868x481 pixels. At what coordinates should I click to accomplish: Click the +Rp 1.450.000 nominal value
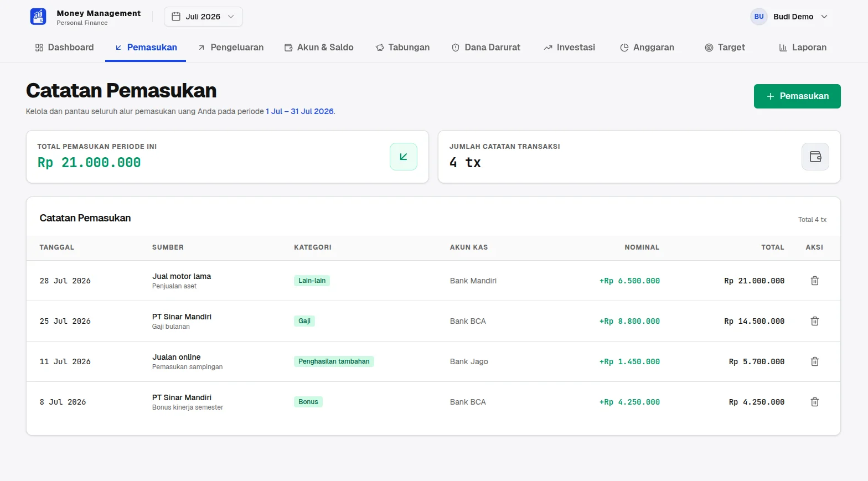click(x=629, y=361)
